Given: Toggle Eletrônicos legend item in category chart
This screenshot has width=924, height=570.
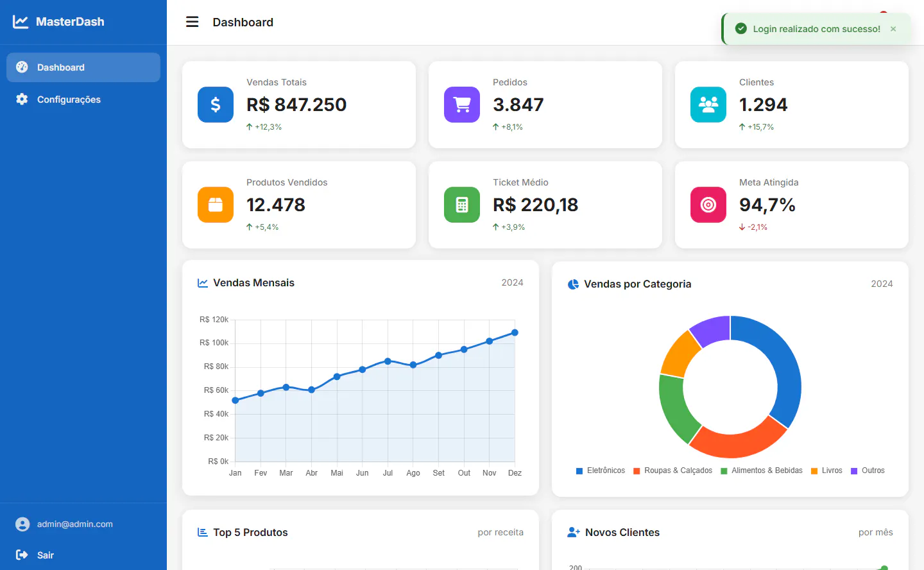Looking at the screenshot, I should point(601,471).
